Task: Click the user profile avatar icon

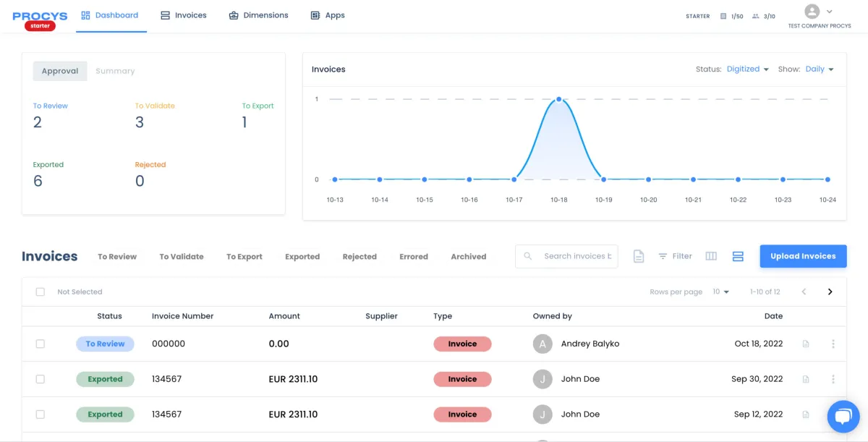Action: click(812, 12)
